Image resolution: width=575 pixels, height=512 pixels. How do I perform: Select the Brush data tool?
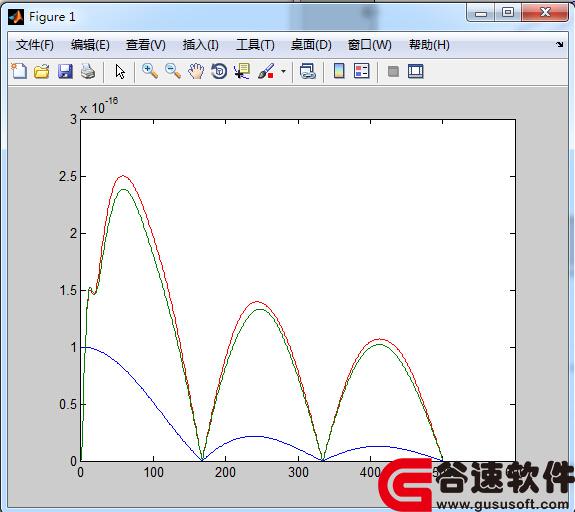(x=266, y=71)
